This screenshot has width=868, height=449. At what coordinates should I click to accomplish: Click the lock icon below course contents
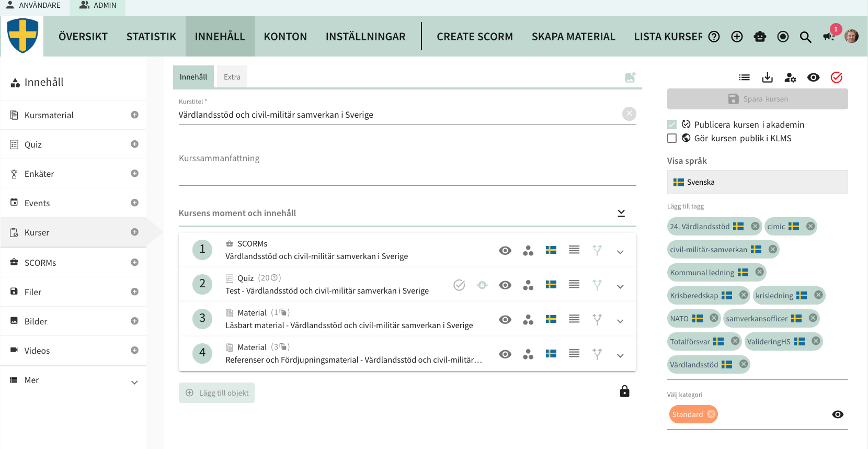click(x=624, y=391)
